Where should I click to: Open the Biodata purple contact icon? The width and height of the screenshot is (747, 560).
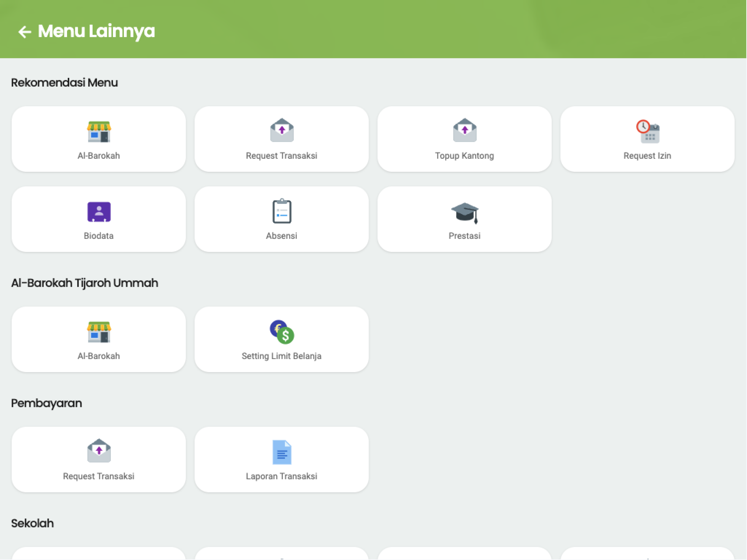click(99, 212)
